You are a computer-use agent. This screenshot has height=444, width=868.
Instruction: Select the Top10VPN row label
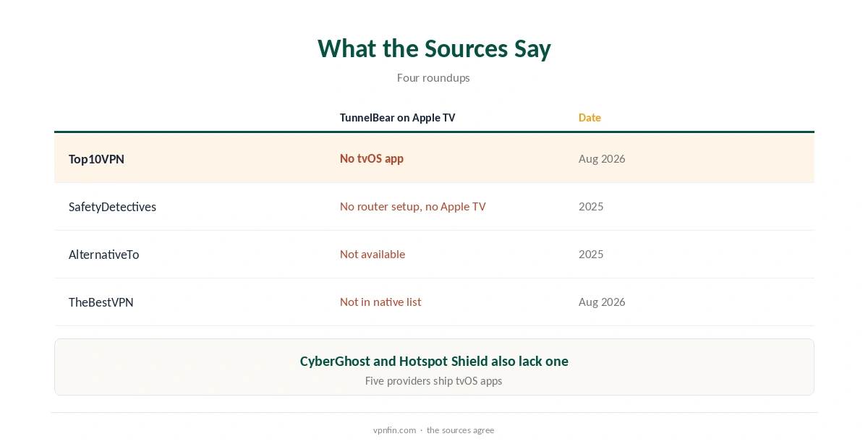(96, 159)
